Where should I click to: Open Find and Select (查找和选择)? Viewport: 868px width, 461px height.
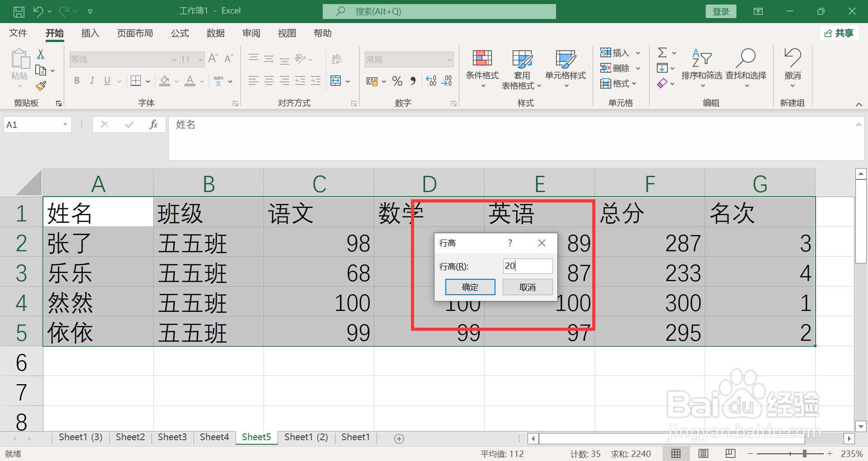[x=746, y=69]
